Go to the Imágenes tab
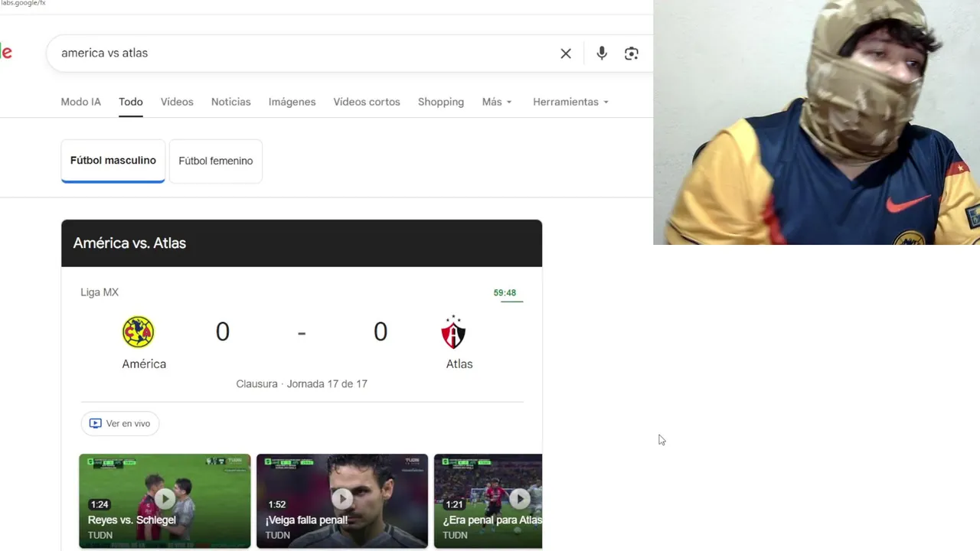Image resolution: width=980 pixels, height=551 pixels. (292, 102)
